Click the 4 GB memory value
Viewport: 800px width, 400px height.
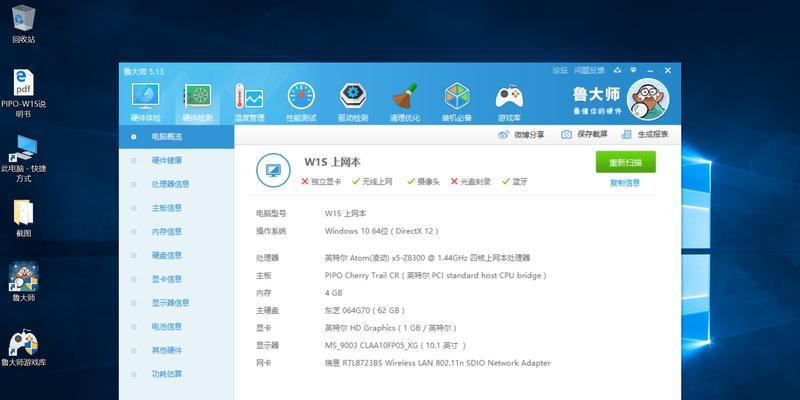(x=334, y=293)
